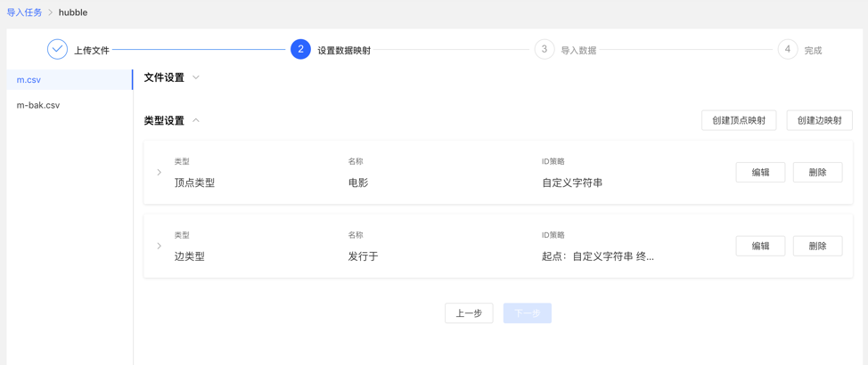This screenshot has height=365, width=868.
Task: Expand the 文件设置 section chevron
Action: coord(196,77)
